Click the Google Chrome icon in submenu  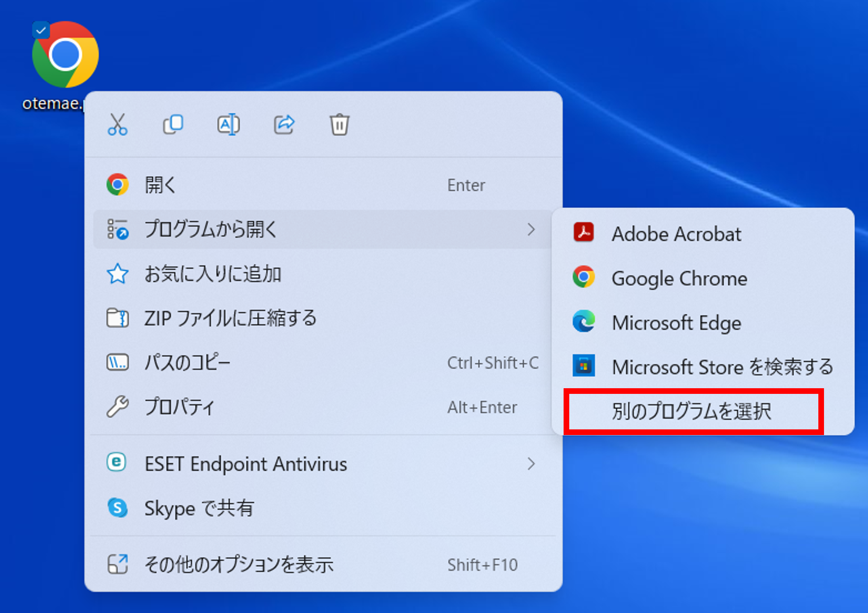pyautogui.click(x=583, y=277)
